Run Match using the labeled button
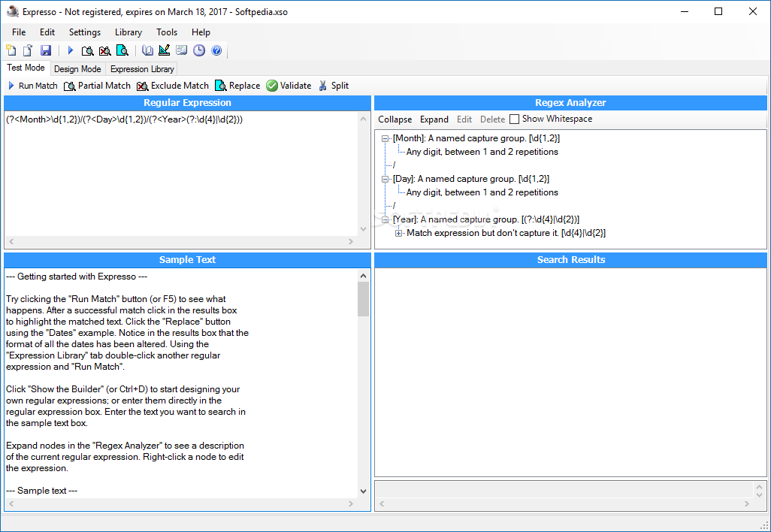The width and height of the screenshot is (771, 532). click(33, 86)
